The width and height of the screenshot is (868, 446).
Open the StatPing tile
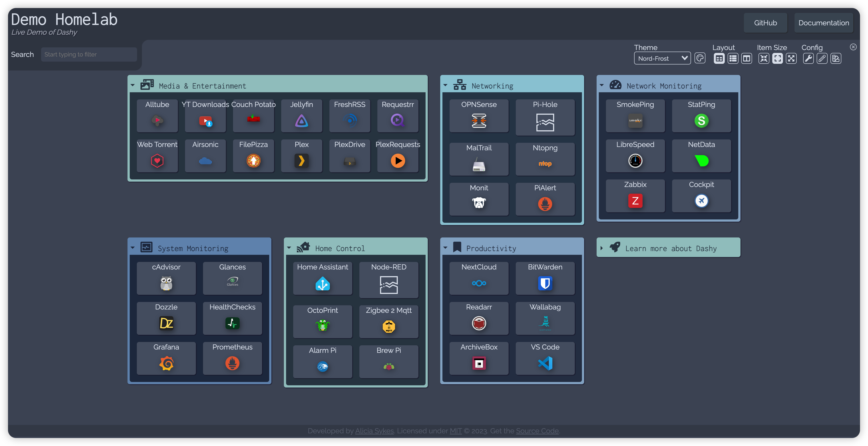(x=701, y=115)
